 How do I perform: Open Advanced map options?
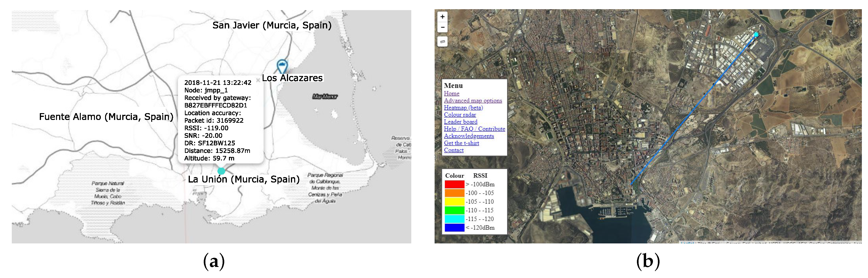click(x=473, y=101)
